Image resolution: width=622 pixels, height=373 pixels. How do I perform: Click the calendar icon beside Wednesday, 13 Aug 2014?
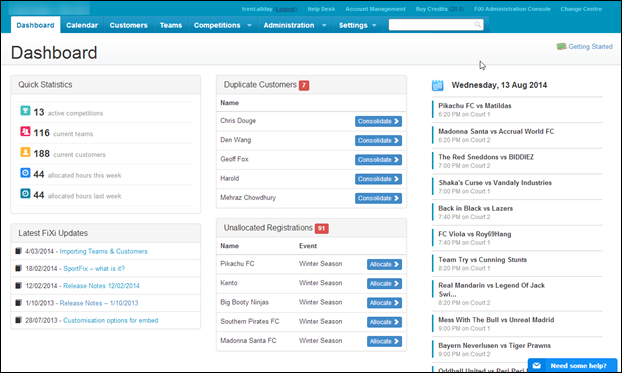[437, 85]
